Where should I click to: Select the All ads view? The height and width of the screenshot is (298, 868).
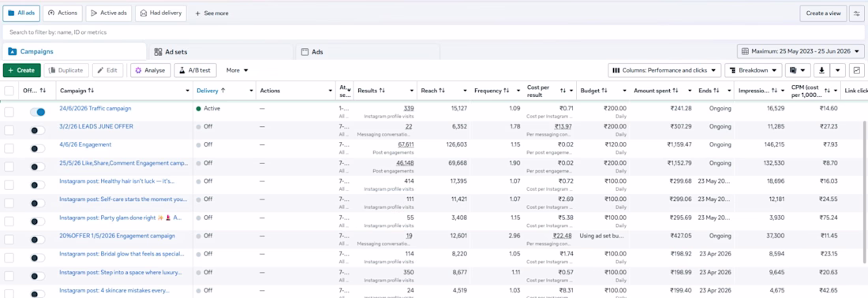(x=21, y=13)
